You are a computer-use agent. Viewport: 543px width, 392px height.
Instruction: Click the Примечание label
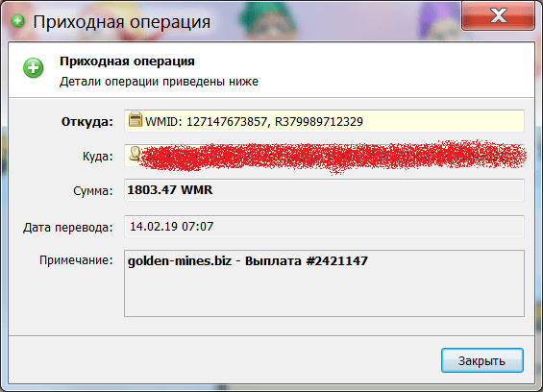pyautogui.click(x=76, y=260)
